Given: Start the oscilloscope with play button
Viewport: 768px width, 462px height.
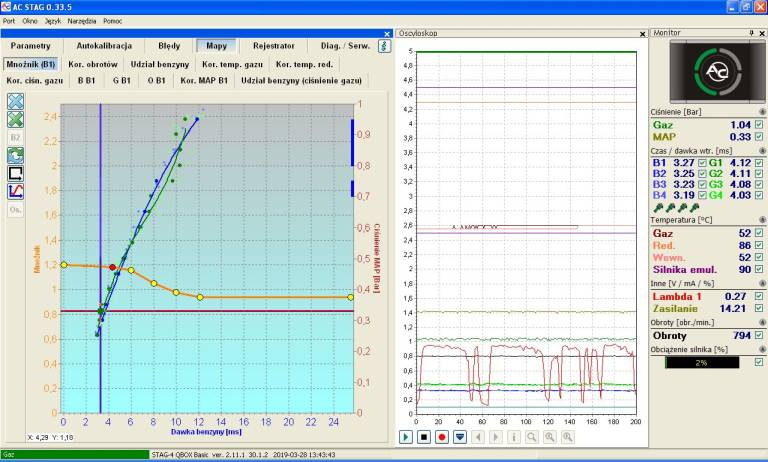Looking at the screenshot, I should (x=406, y=437).
